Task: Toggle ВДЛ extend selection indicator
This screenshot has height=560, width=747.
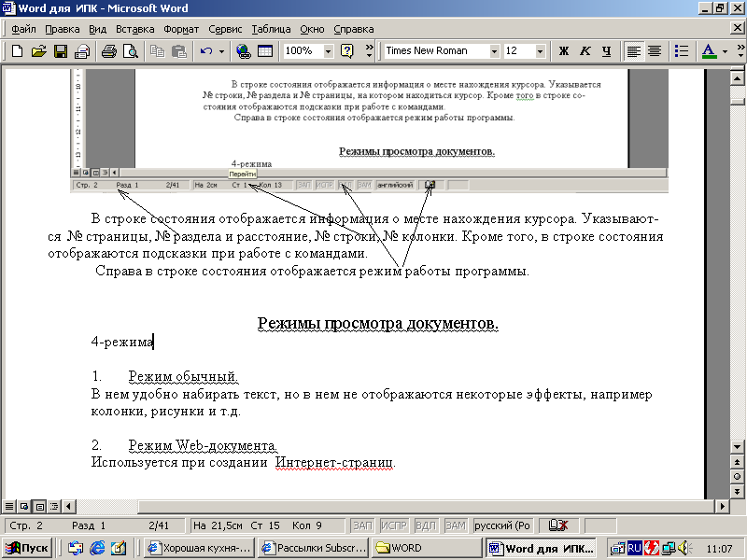Action: (426, 525)
